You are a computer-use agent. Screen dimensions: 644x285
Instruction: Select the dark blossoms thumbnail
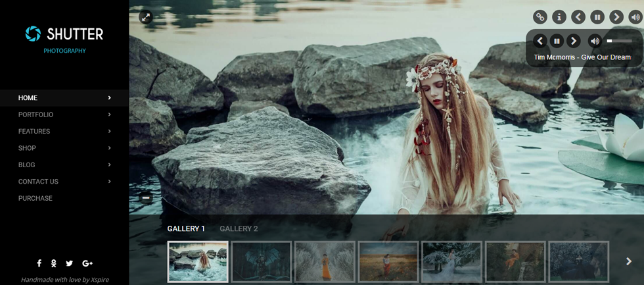coord(579,261)
